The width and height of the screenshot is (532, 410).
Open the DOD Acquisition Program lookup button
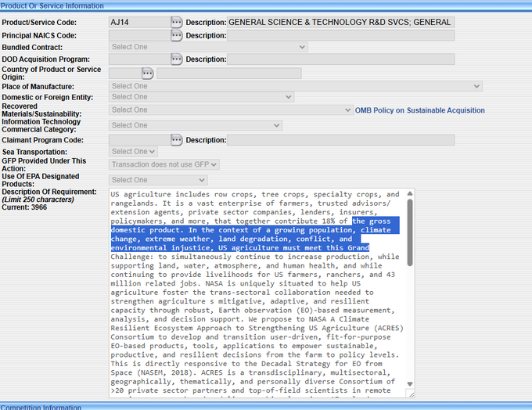[x=177, y=59]
